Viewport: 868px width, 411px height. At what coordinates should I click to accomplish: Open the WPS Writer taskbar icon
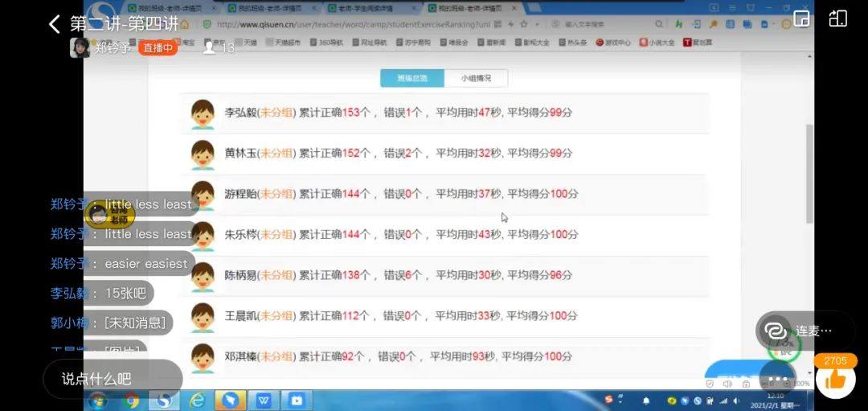coord(264,400)
